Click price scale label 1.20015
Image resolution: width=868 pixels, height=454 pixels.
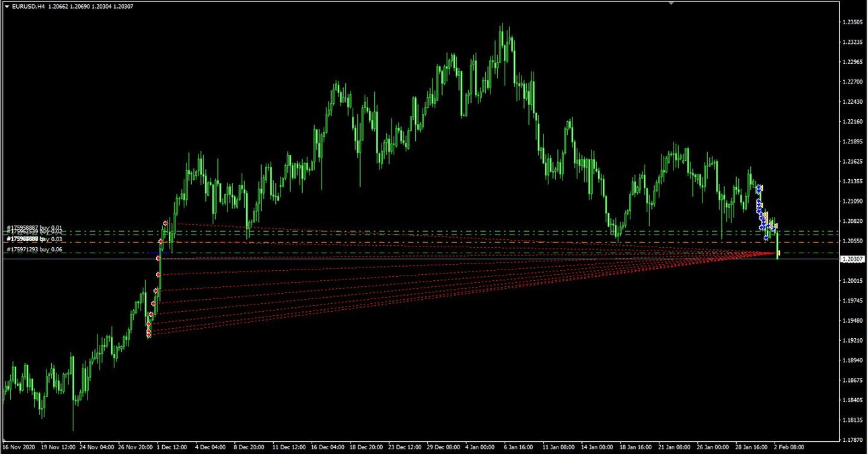coord(853,280)
